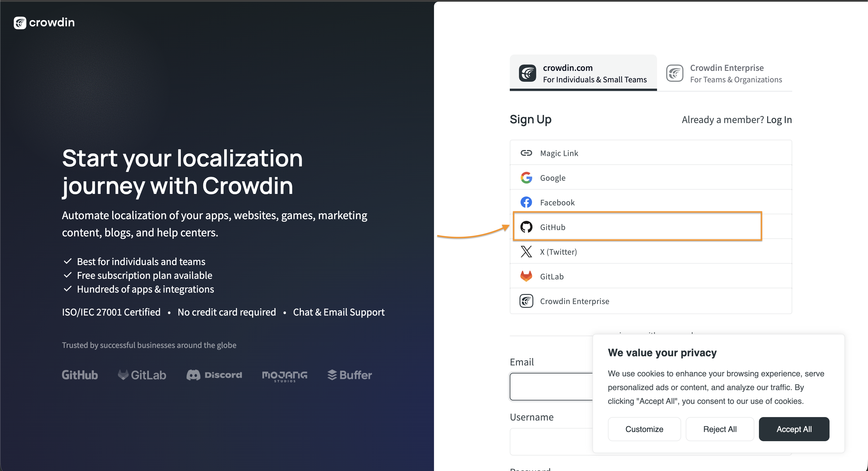Click the 'Email' field label
The image size is (868, 471).
(x=522, y=362)
